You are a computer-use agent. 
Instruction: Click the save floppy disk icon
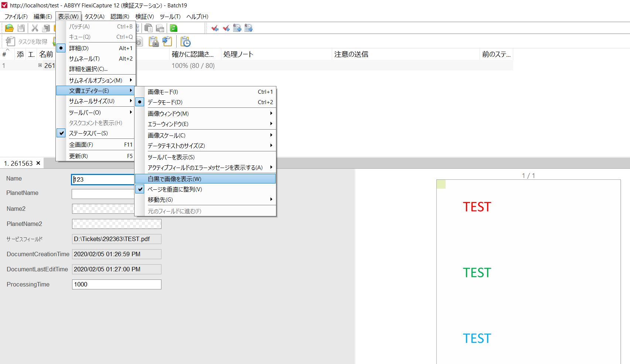click(21, 28)
